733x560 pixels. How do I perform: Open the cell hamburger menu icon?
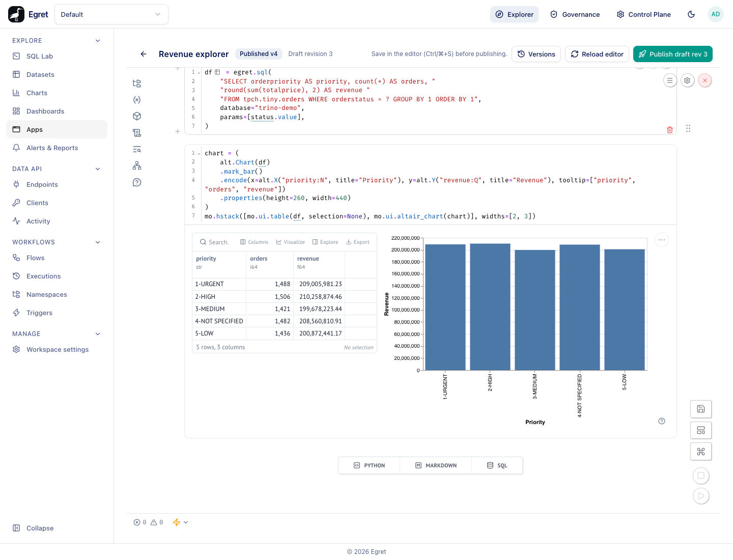tap(670, 80)
